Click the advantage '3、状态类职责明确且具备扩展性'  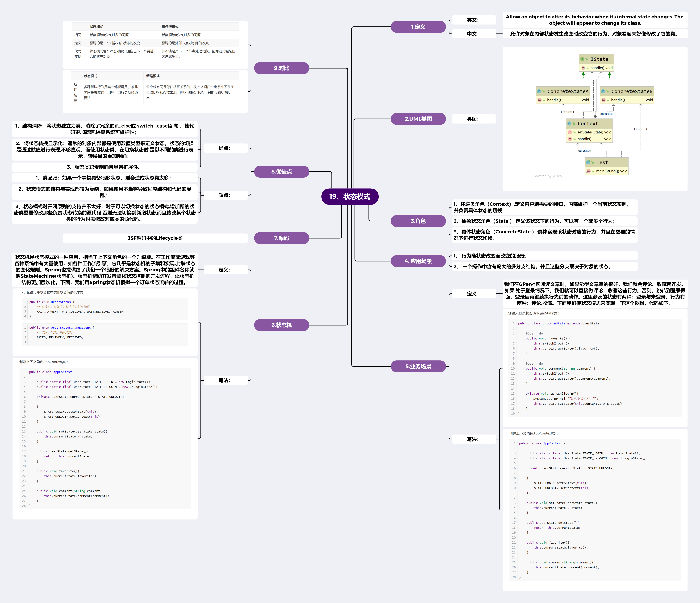105,167
